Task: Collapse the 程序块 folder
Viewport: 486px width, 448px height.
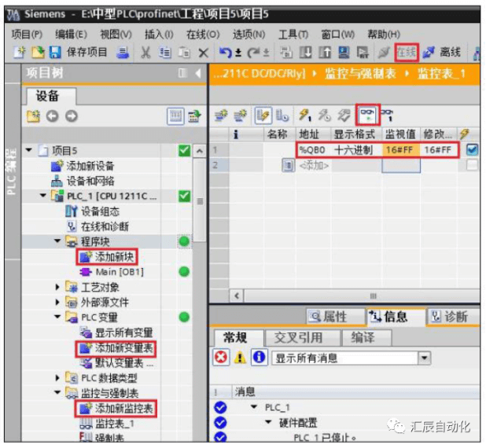Action: [57, 241]
